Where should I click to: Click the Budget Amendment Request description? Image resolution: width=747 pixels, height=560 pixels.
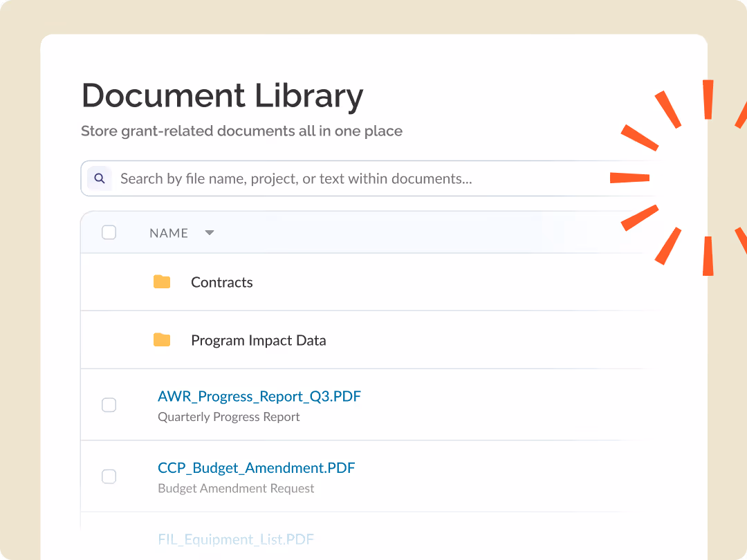(236, 488)
